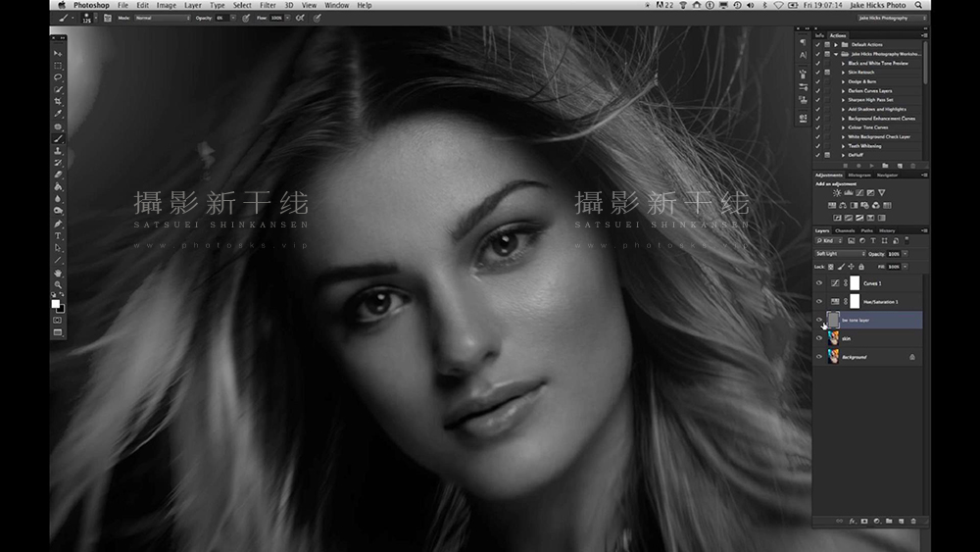Open the Layer menu
The width and height of the screenshot is (980, 552).
pos(192,5)
